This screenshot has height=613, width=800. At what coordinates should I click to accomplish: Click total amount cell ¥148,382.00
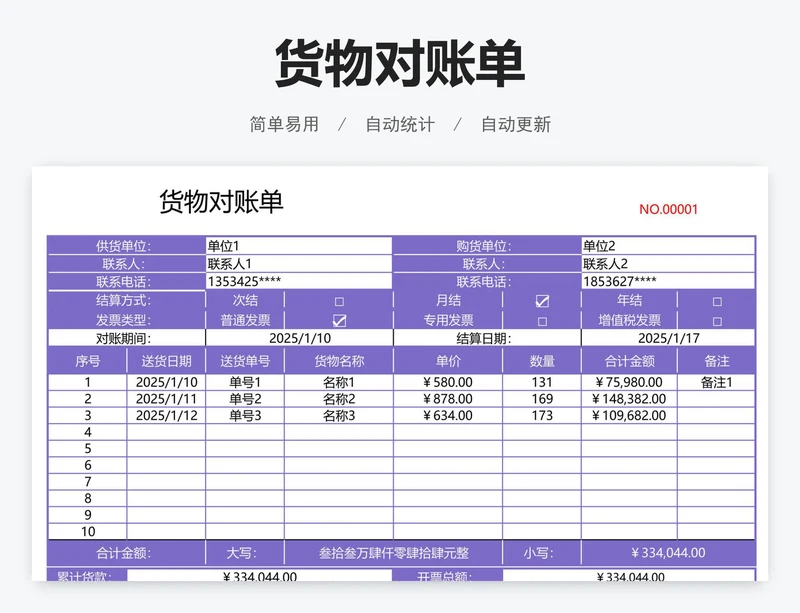629,399
